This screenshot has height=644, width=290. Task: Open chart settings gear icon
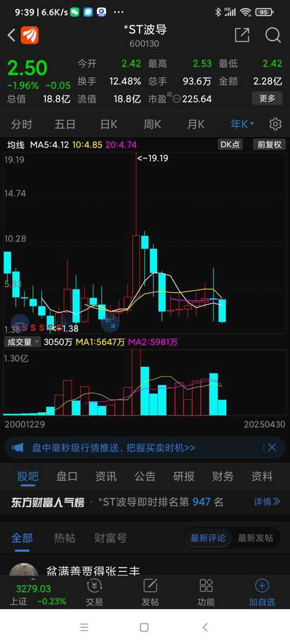pos(275,124)
